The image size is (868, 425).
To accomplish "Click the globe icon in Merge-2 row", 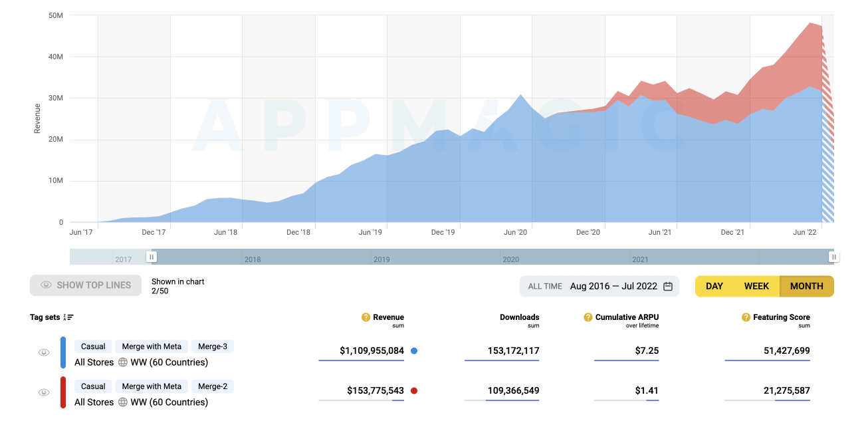I will point(122,402).
